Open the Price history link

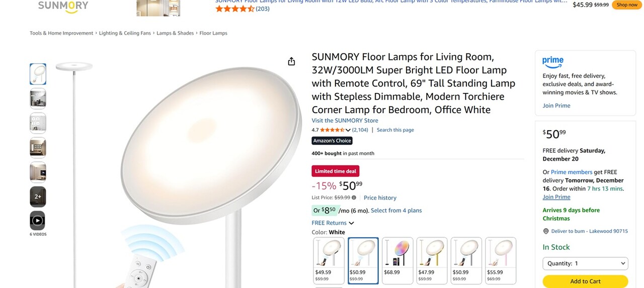380,198
